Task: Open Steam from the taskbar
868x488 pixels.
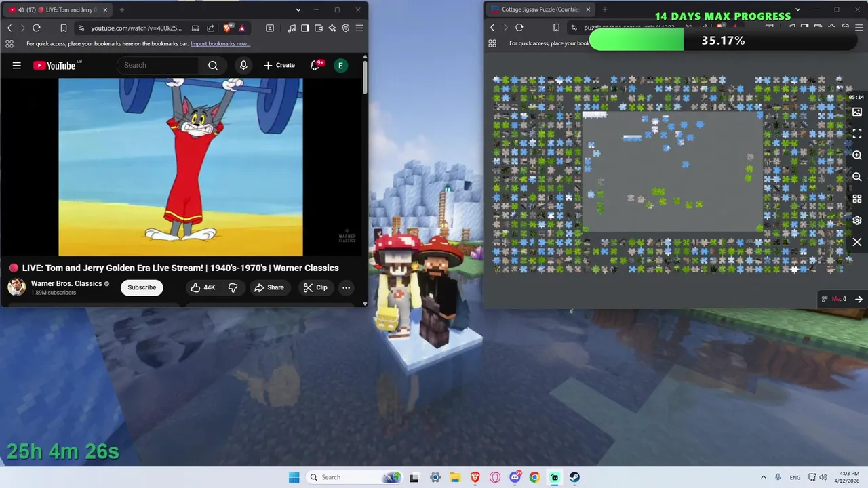Action: pos(574,477)
